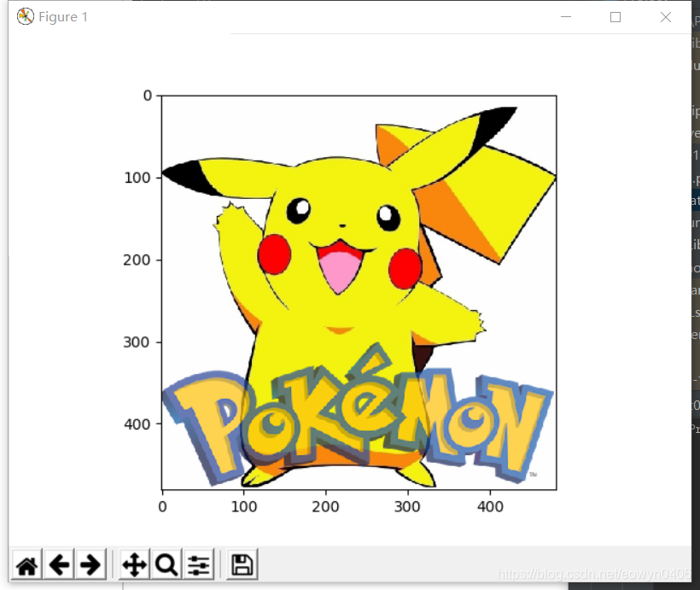The width and height of the screenshot is (700, 590).
Task: Go forward to the next view
Action: (x=90, y=565)
